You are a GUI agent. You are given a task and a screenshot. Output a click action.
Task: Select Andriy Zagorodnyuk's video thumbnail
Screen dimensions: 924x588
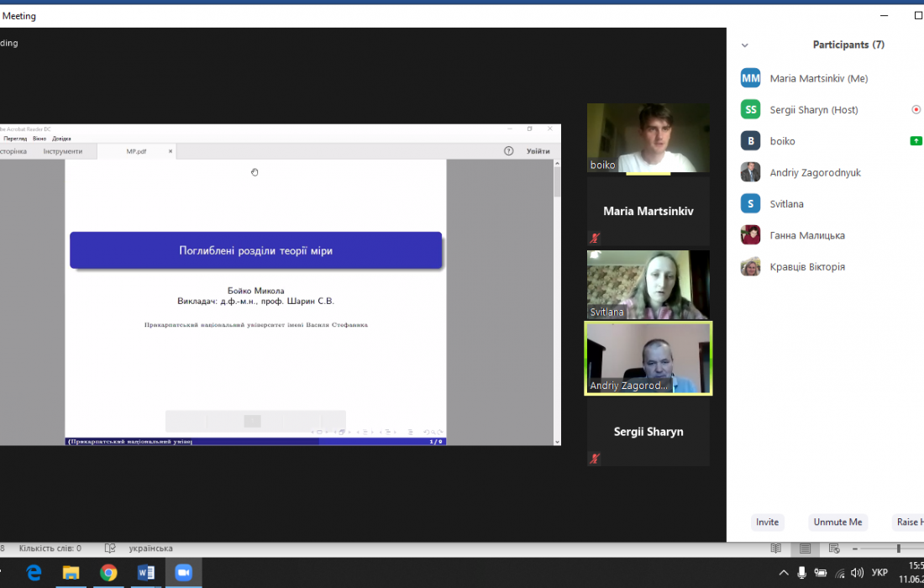click(648, 358)
